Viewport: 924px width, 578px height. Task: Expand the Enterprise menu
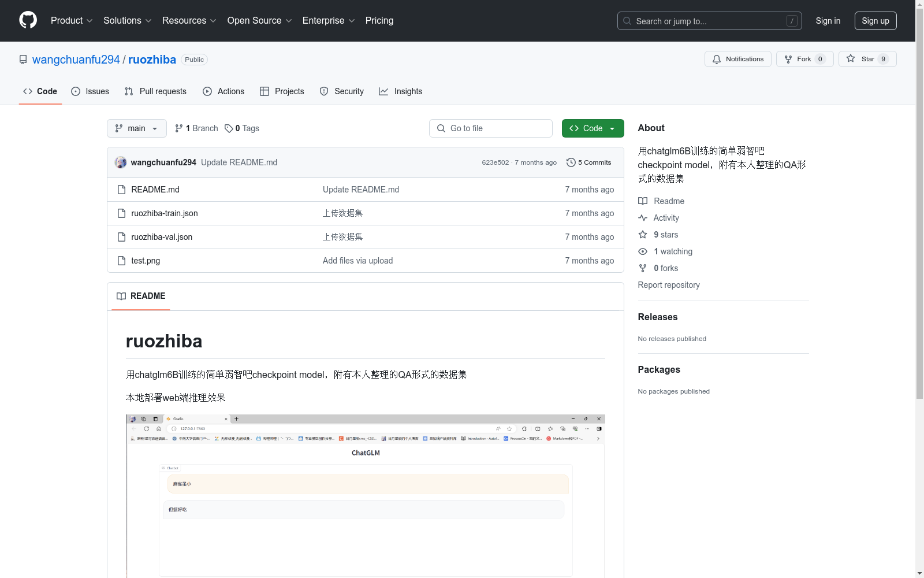[329, 21]
